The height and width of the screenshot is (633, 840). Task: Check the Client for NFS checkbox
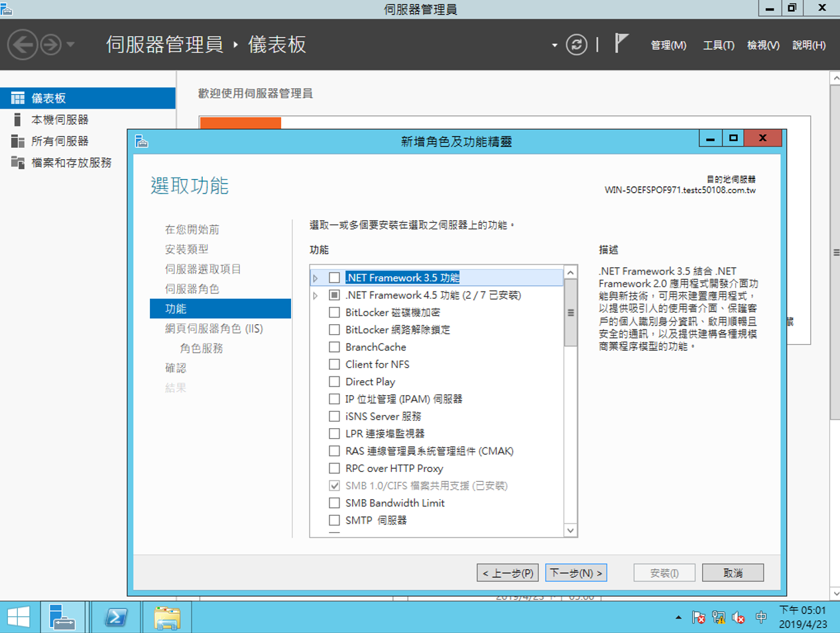click(x=335, y=364)
